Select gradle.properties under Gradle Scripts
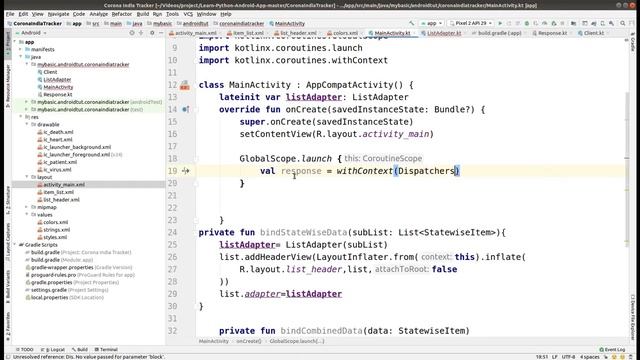This screenshot has width=640, height=360. tap(51, 282)
